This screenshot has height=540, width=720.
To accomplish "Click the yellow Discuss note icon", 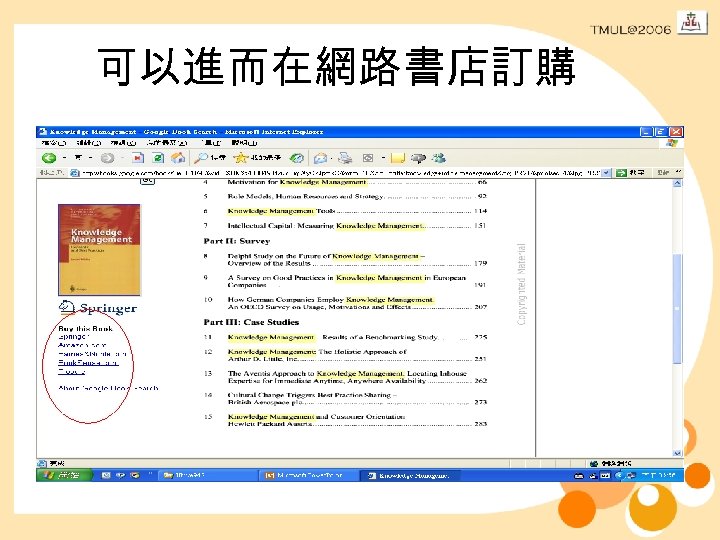I will point(398,158).
